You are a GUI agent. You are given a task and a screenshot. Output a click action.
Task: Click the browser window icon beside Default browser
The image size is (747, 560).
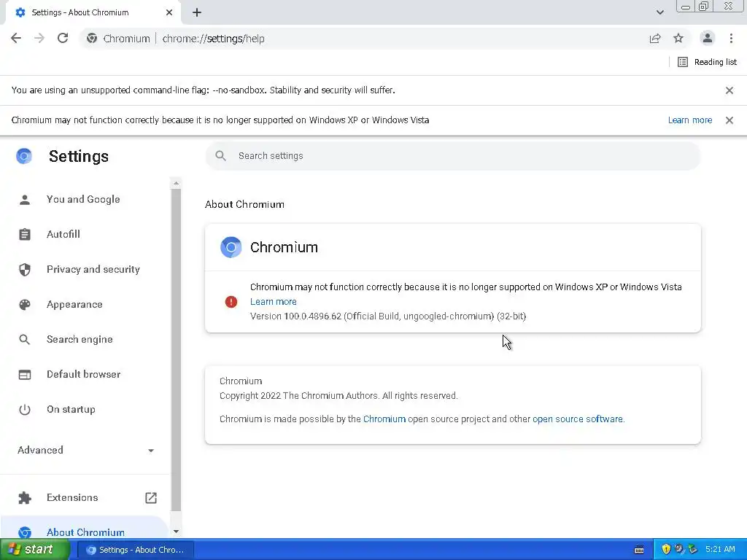click(x=25, y=375)
